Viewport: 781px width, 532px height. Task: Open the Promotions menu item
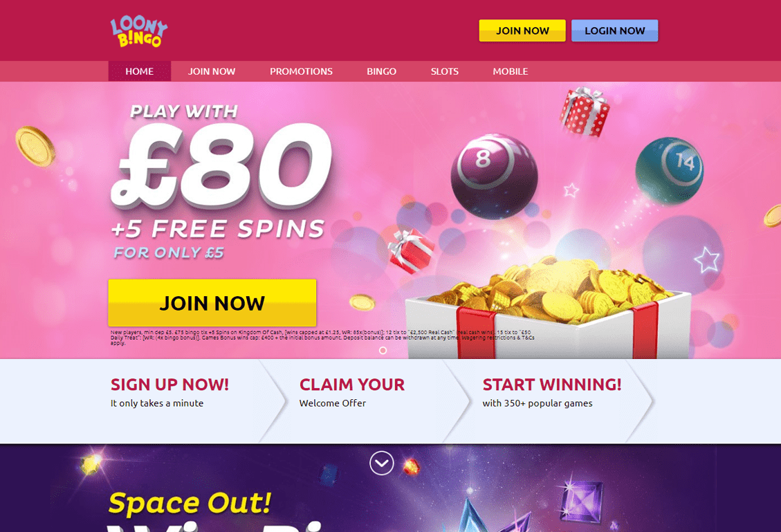(x=301, y=71)
